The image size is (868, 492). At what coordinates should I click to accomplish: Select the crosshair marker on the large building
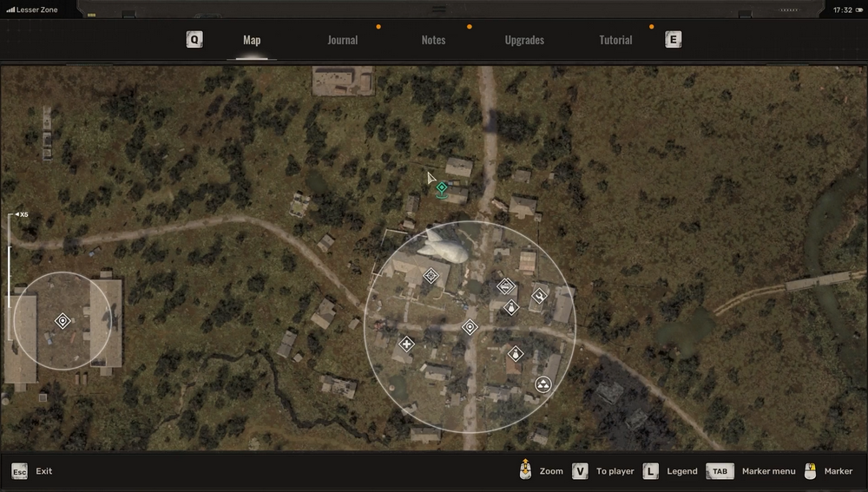[431, 275]
